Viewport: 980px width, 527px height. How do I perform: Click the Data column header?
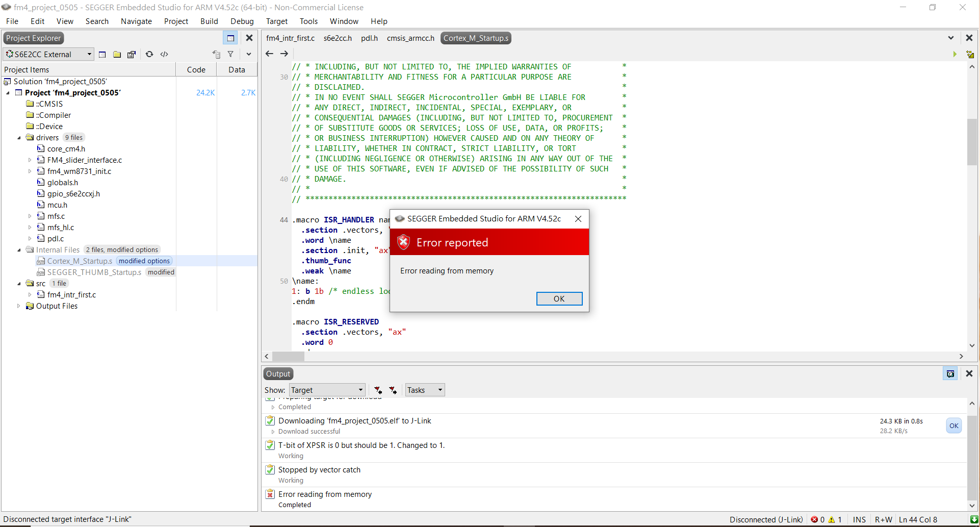(x=237, y=69)
